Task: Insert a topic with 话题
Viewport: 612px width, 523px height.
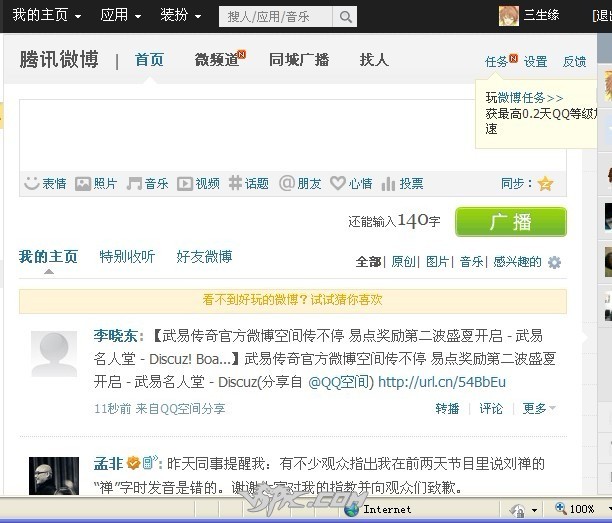Action: tap(249, 183)
